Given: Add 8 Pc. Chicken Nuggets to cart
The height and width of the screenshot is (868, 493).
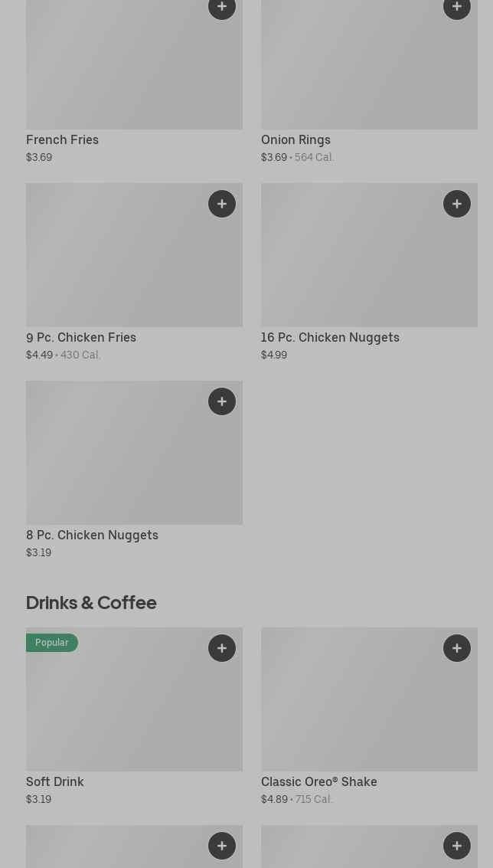Looking at the screenshot, I should point(222,401).
